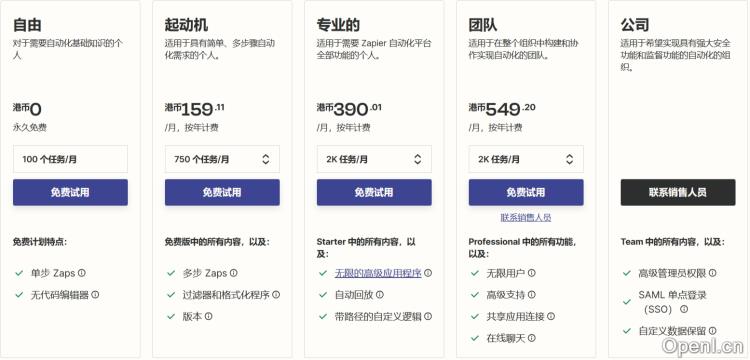Click the 100 个任务/月 field
750x360 pixels.
[70, 159]
